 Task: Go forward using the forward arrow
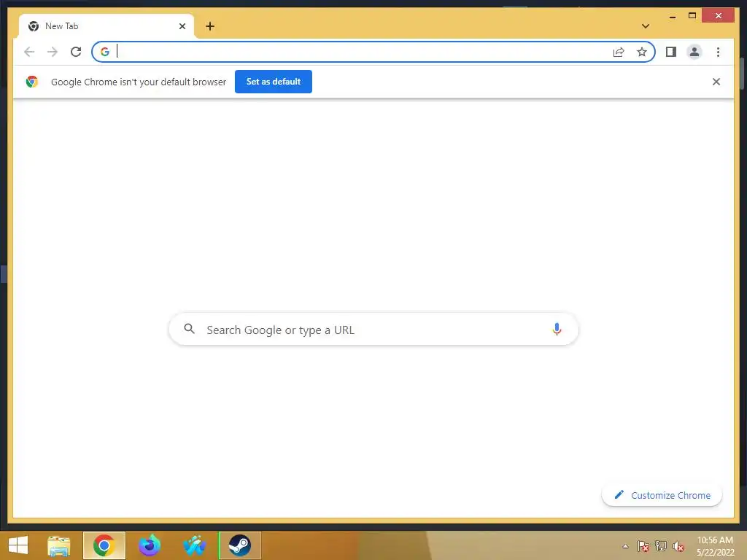click(x=53, y=52)
